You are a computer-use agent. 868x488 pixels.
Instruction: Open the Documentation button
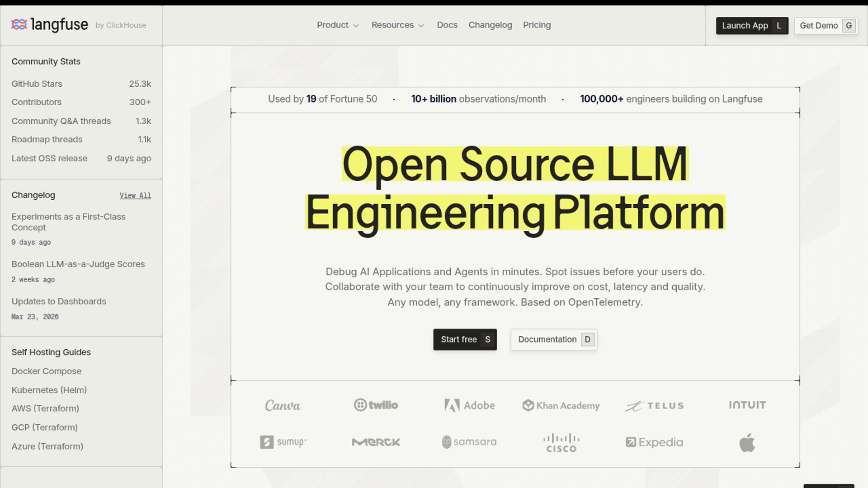tap(553, 339)
